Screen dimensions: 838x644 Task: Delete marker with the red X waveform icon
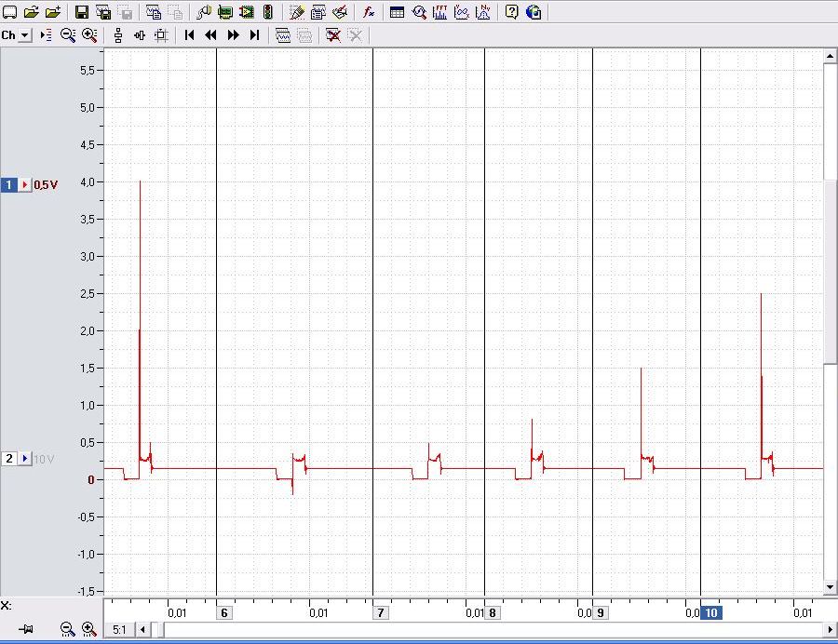333,35
